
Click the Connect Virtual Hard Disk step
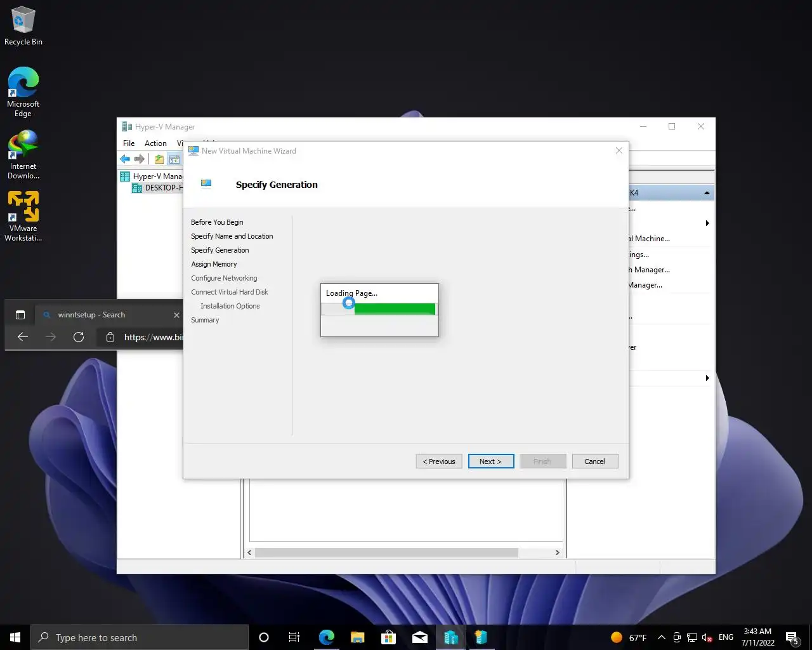coord(230,292)
